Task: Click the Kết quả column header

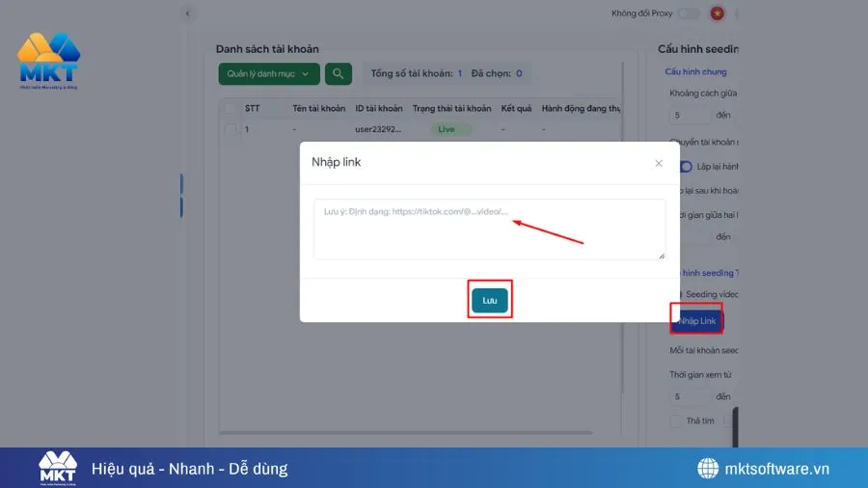Action: [x=516, y=108]
